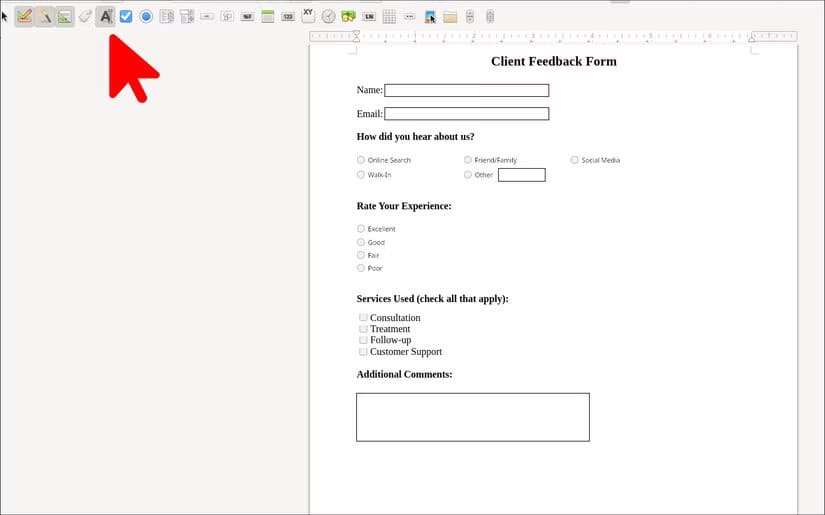Choose the Label tag control tool
This screenshot has height=515, width=825.
click(x=85, y=16)
